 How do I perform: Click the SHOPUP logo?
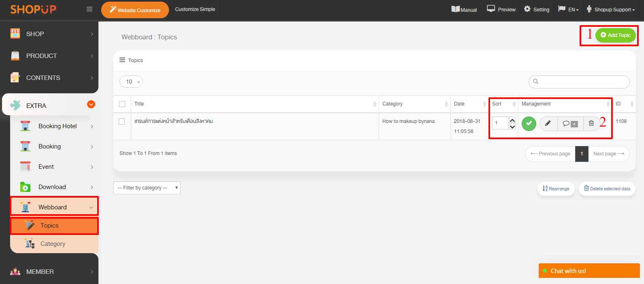pos(33,9)
